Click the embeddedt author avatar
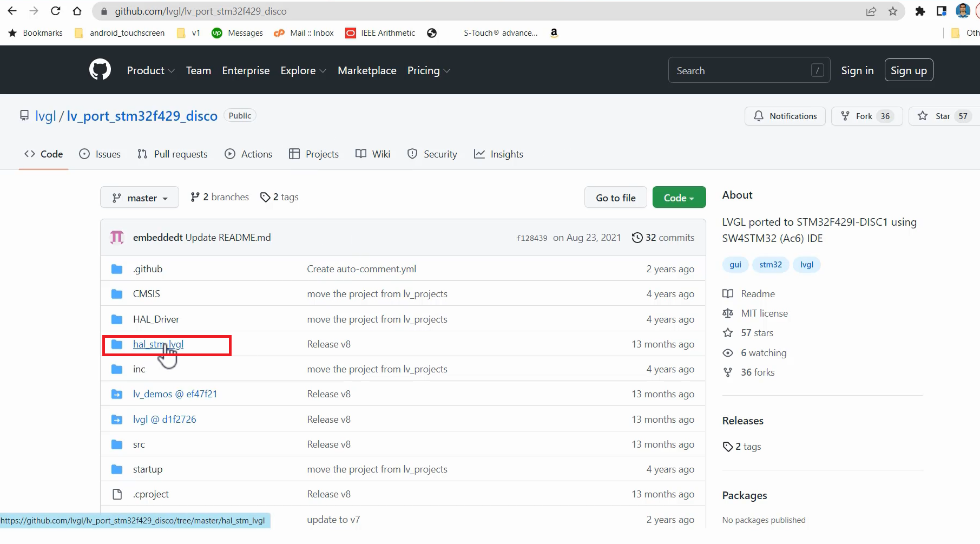 (x=117, y=237)
